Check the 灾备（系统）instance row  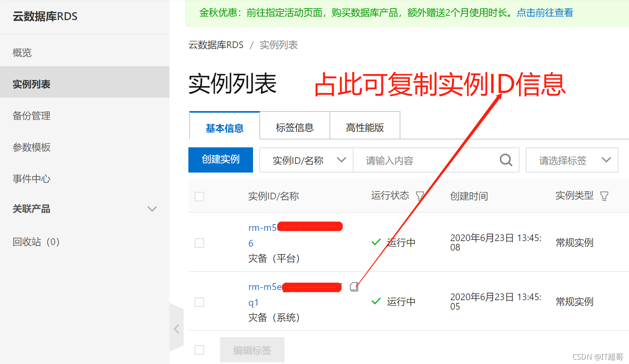pos(199,302)
